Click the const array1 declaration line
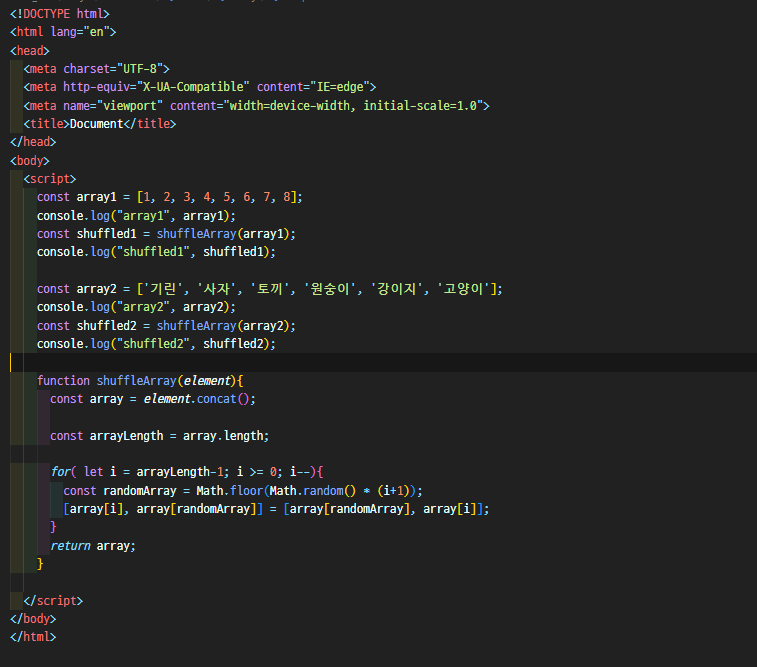This screenshot has height=667, width=757. click(170, 197)
